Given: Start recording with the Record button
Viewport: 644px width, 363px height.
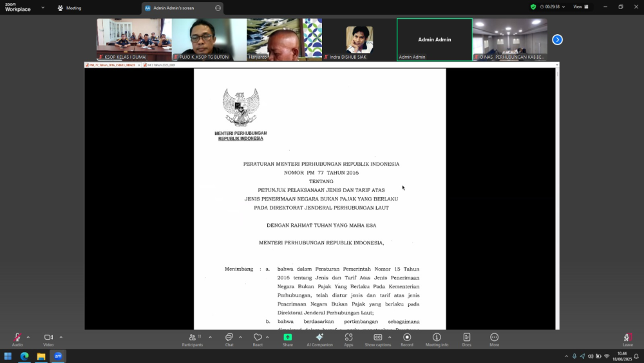Looking at the screenshot, I should click(407, 340).
